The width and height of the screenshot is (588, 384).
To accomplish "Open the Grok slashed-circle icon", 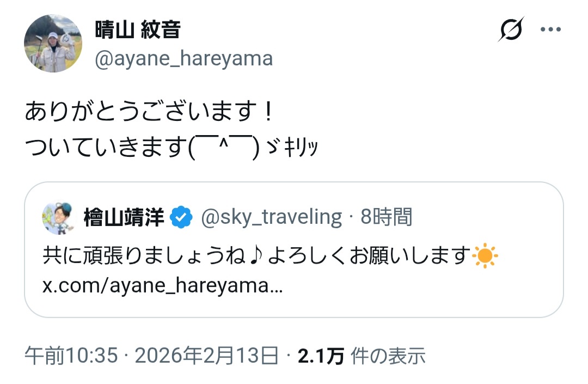I will click(x=511, y=29).
